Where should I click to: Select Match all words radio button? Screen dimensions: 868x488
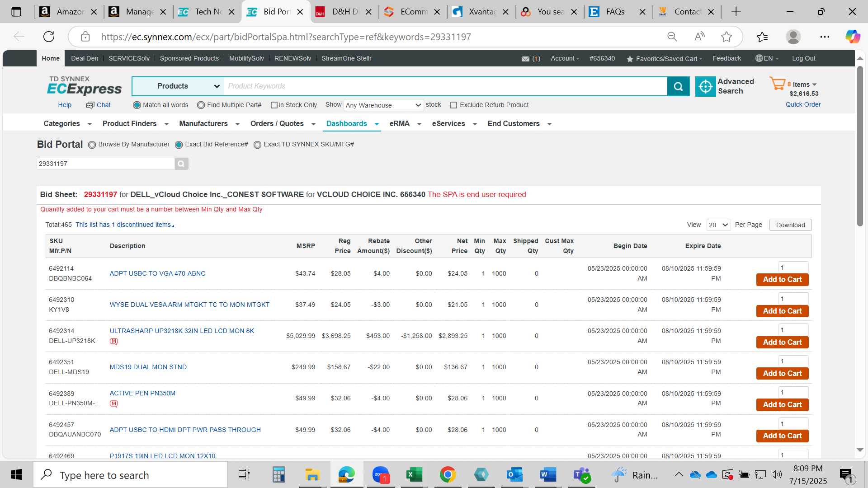pos(137,105)
